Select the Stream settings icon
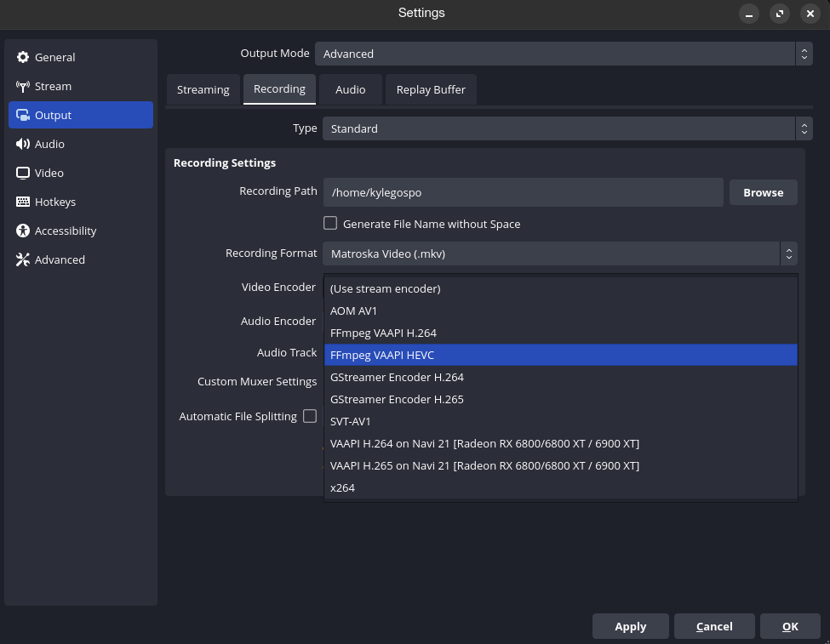 click(23, 86)
